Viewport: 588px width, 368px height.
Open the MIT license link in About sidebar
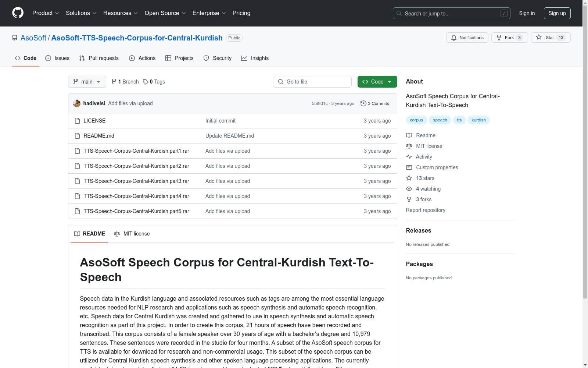pos(424,146)
